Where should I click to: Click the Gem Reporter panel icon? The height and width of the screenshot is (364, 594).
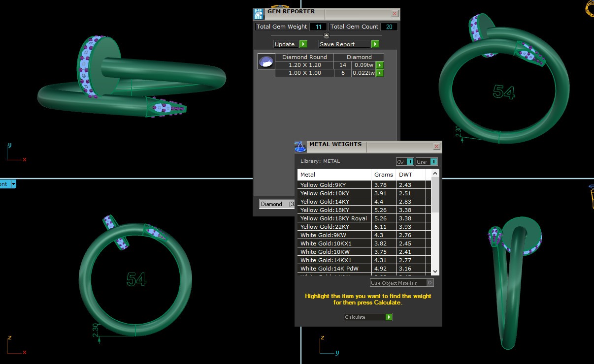(x=259, y=14)
